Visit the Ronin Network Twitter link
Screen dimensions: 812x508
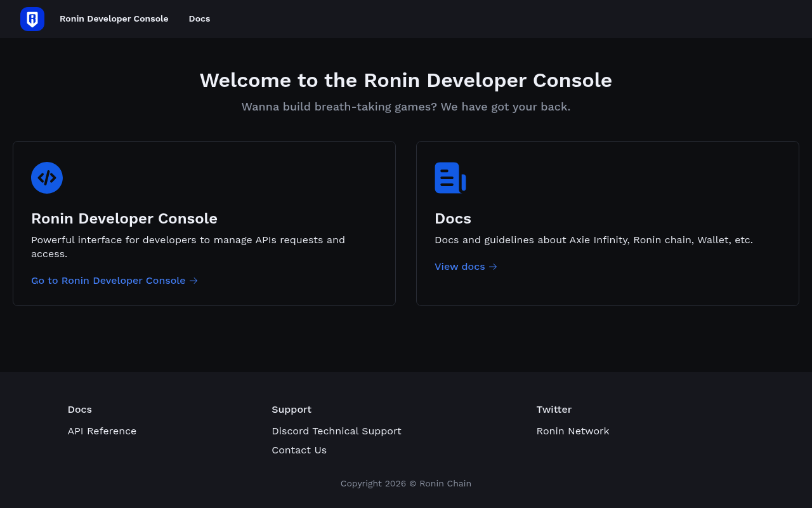573,431
